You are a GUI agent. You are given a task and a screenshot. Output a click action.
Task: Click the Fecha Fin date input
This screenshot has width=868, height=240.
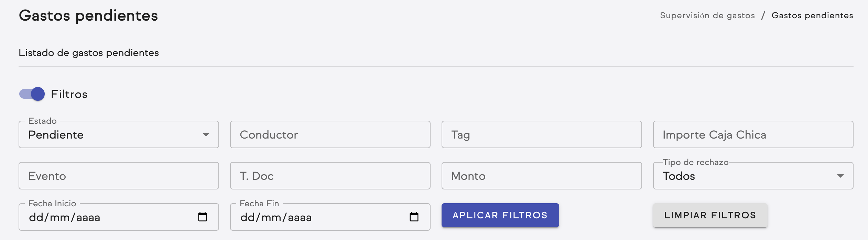pyautogui.click(x=310, y=217)
